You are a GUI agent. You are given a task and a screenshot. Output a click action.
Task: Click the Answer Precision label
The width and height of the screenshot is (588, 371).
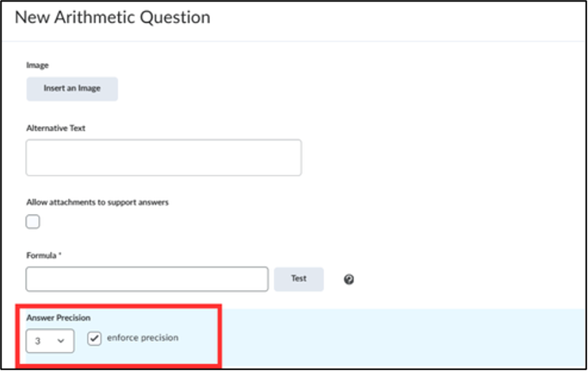[x=59, y=318]
